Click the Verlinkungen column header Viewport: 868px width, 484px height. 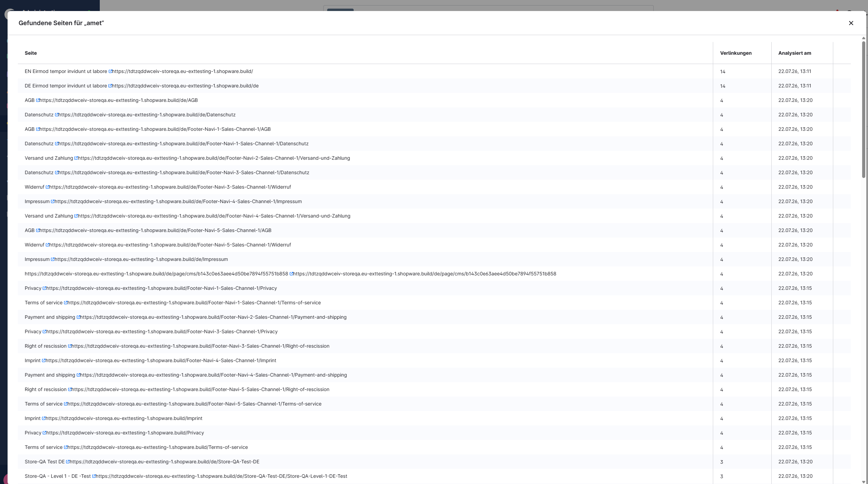pos(736,53)
